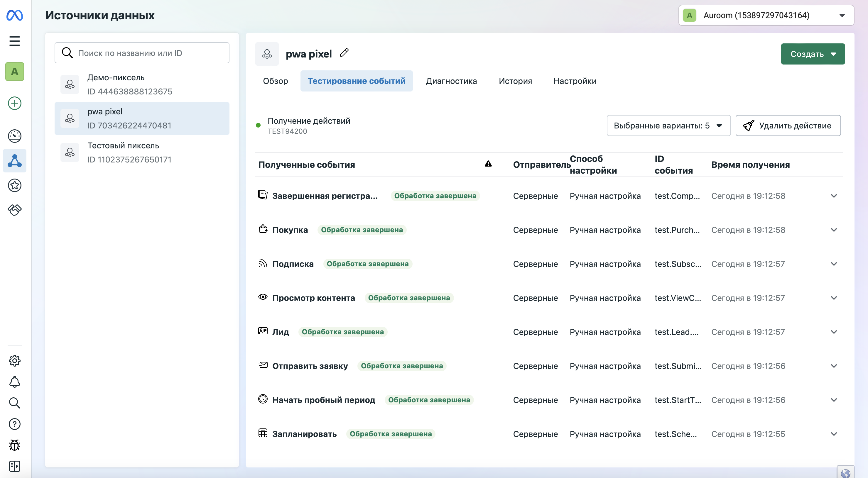Click the warning triangle in table header
868x478 pixels.
pos(488,164)
